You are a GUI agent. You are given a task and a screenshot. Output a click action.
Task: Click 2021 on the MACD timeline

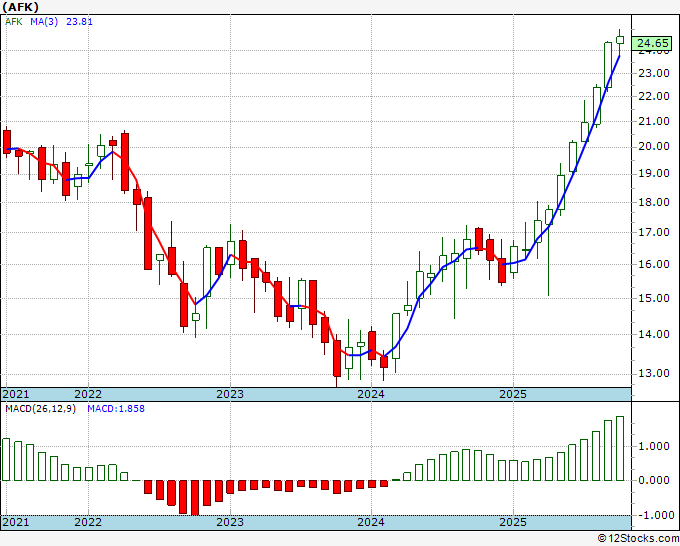16,522
